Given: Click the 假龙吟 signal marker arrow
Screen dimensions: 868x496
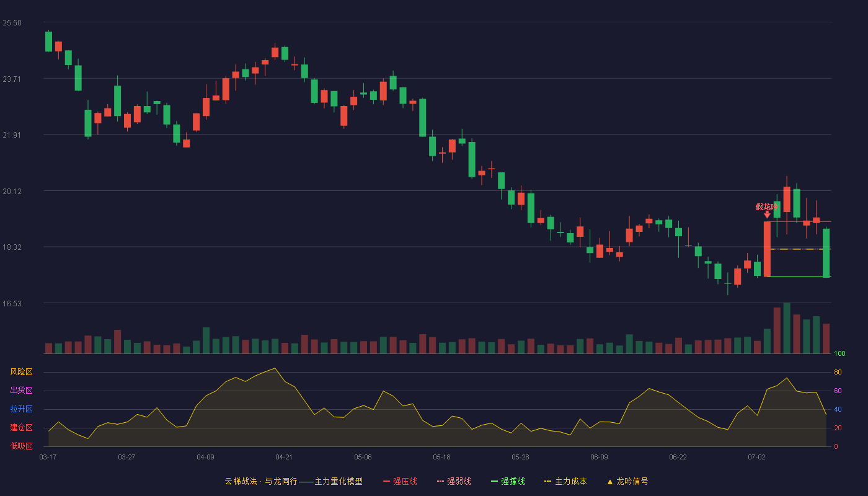Looking at the screenshot, I should [767, 215].
